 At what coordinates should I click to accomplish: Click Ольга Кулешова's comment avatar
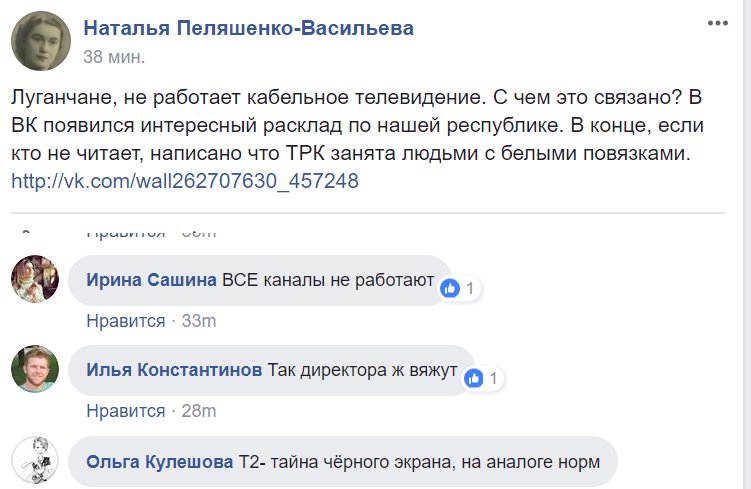tap(35, 460)
